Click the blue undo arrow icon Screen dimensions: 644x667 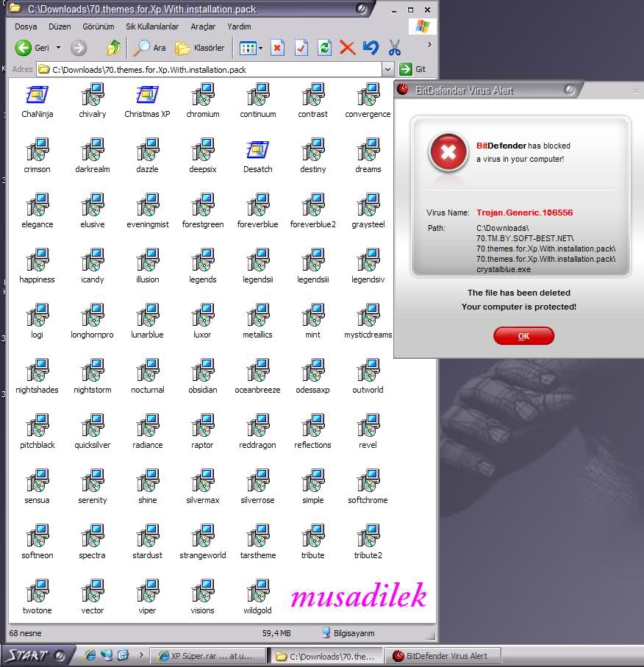click(x=371, y=48)
